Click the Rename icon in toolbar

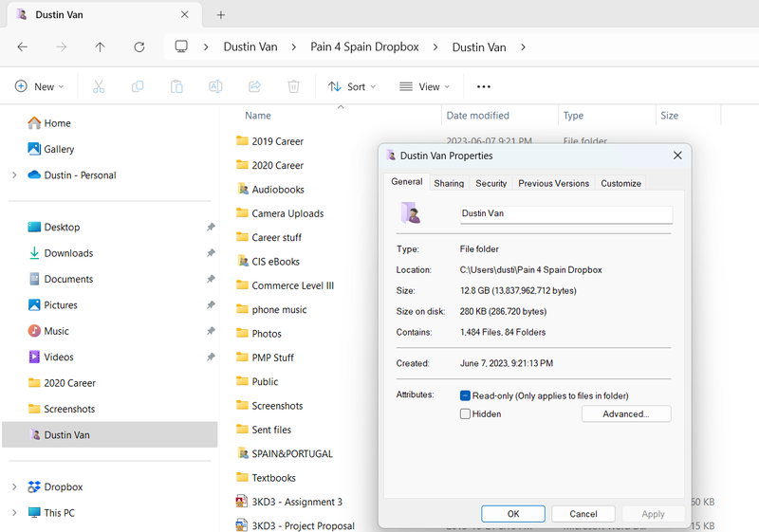pos(215,86)
